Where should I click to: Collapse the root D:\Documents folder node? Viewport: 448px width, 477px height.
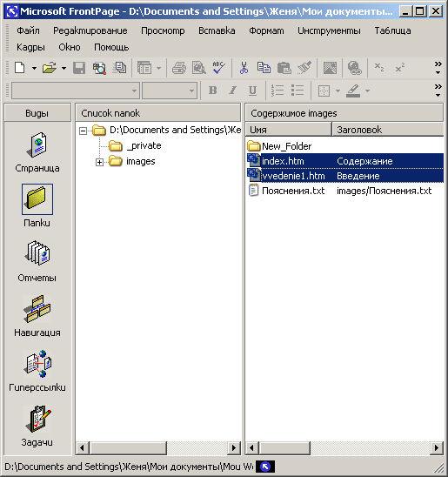pos(83,131)
